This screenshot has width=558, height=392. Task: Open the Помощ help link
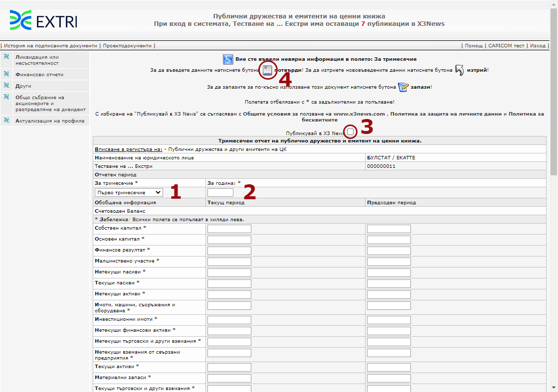pos(474,45)
